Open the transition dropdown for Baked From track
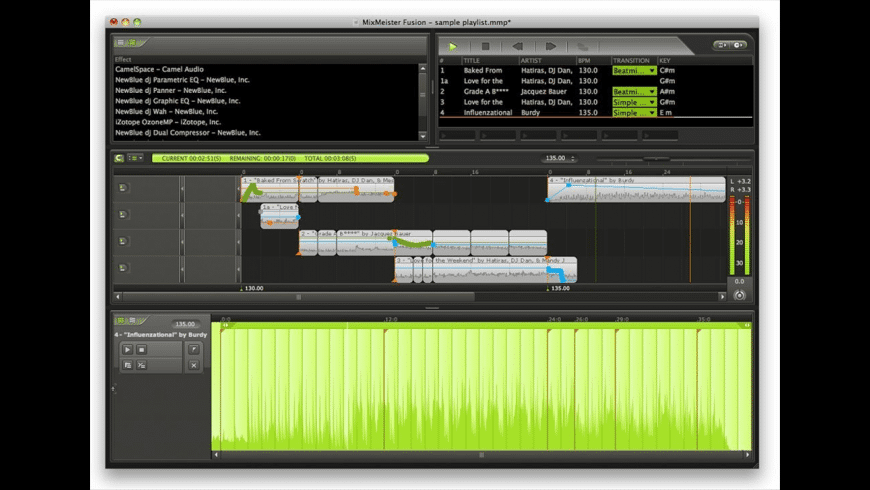The image size is (870, 490). pos(651,71)
